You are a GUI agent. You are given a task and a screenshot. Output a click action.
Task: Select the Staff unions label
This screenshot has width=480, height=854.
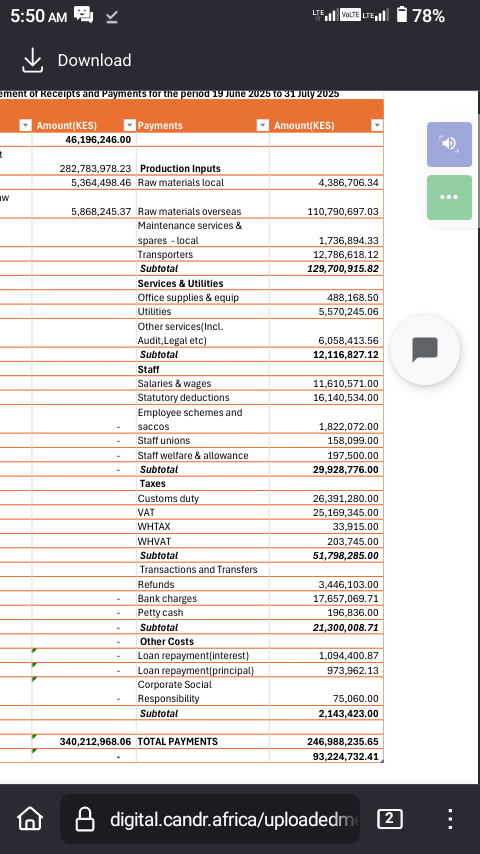[164, 441]
